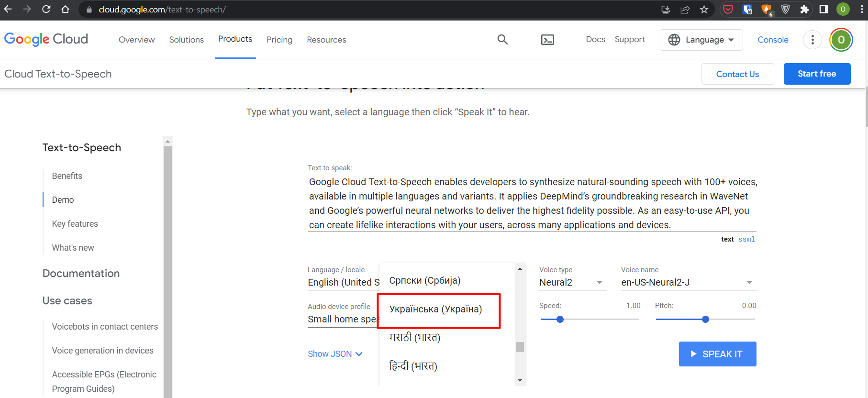This screenshot has width=868, height=398.
Task: Open the Chrome profile avatar in toolbar
Action: 843,10
